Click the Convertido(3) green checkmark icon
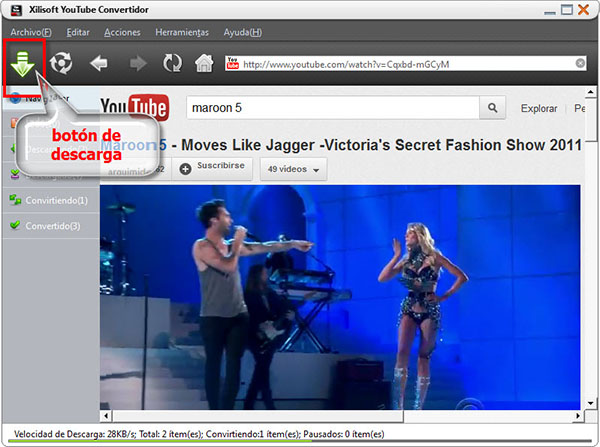This screenshot has height=447, width=600. point(15,225)
